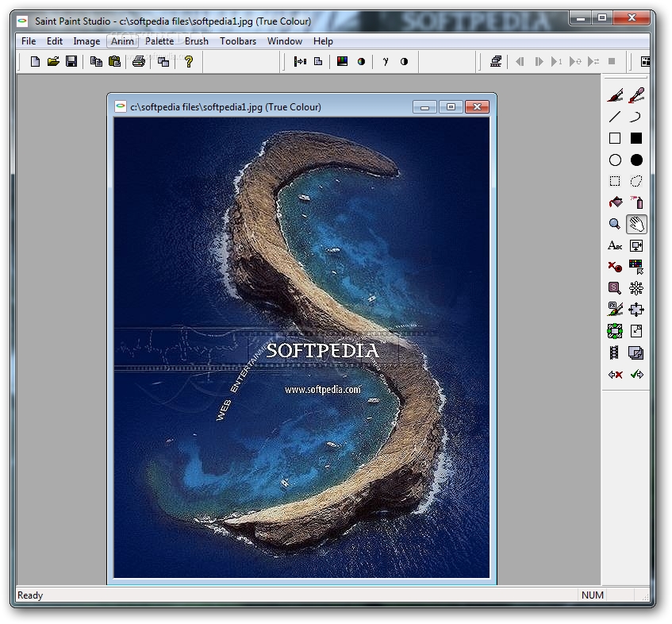This screenshot has height=624, width=672.
Task: Open the File menu
Action: [29, 41]
